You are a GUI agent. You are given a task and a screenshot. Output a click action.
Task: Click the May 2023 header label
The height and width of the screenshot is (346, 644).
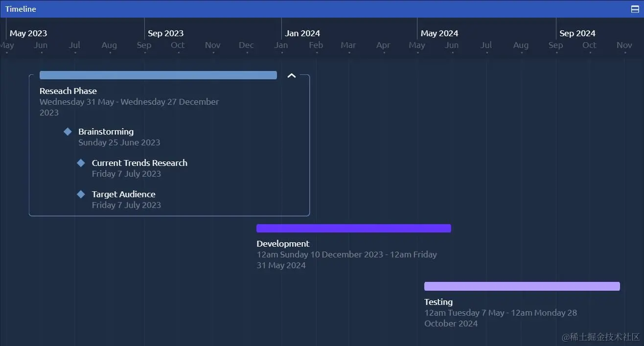[x=28, y=33]
